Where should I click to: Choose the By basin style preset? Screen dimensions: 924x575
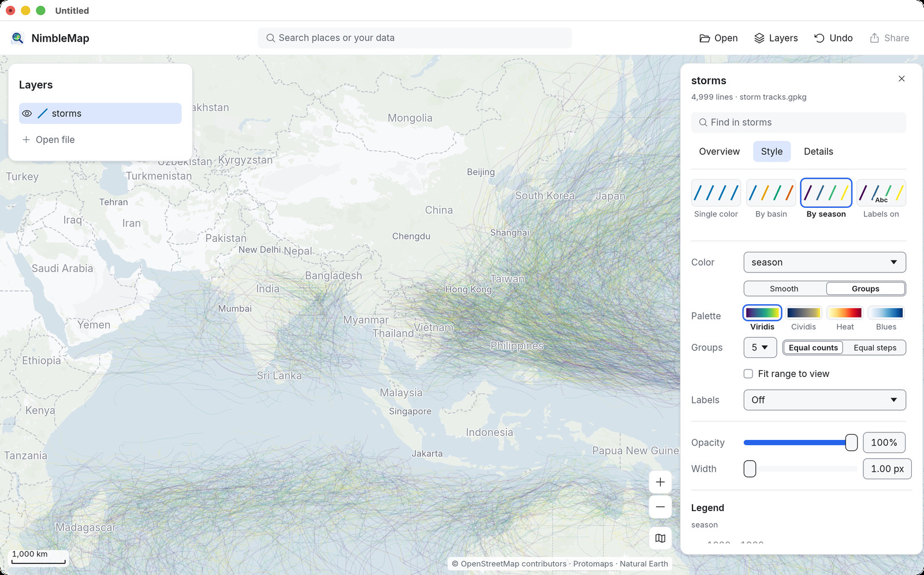click(771, 199)
